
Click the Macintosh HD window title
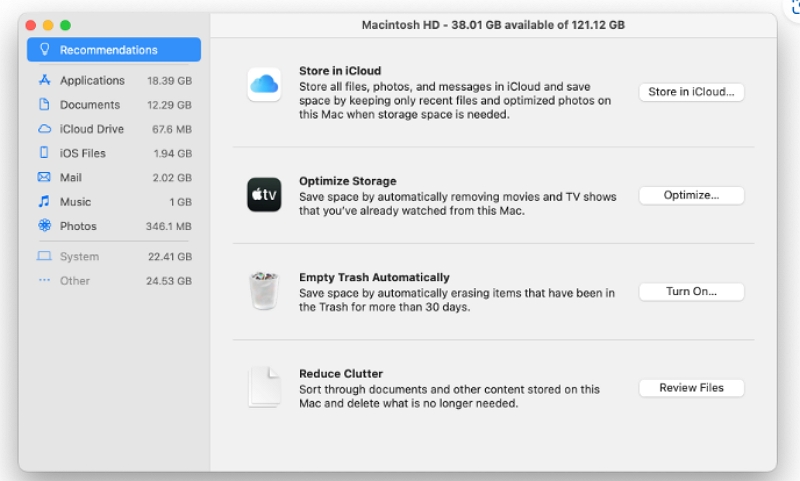[x=493, y=24]
